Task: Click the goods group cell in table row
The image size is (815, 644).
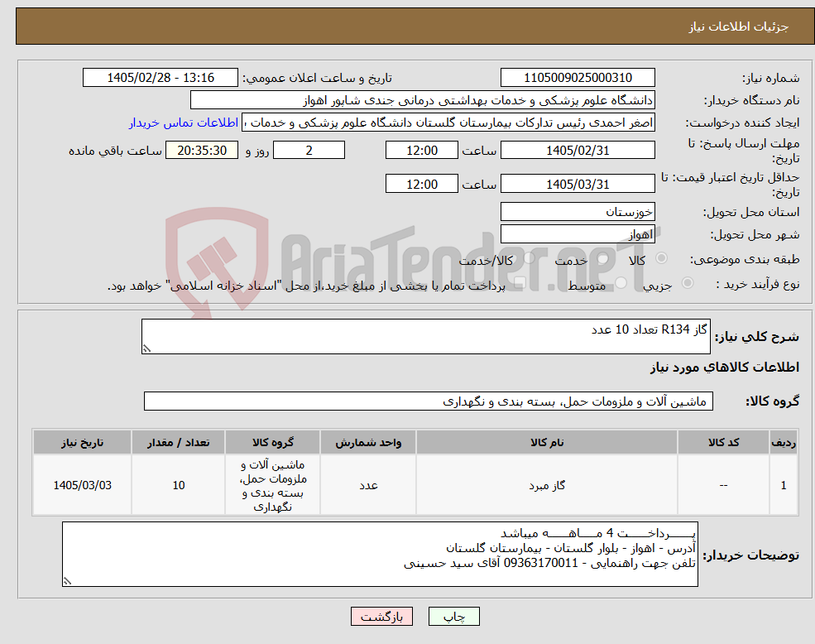Action: pyautogui.click(x=273, y=485)
